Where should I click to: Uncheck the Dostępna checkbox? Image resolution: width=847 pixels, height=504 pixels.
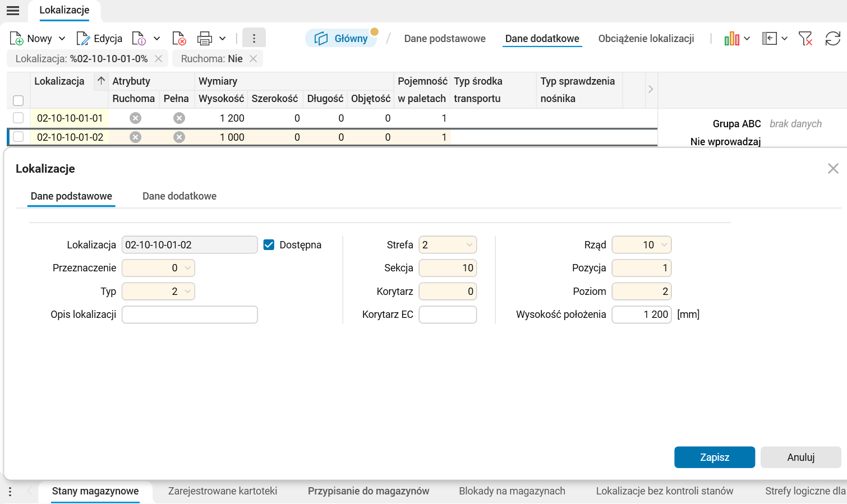[x=269, y=244]
